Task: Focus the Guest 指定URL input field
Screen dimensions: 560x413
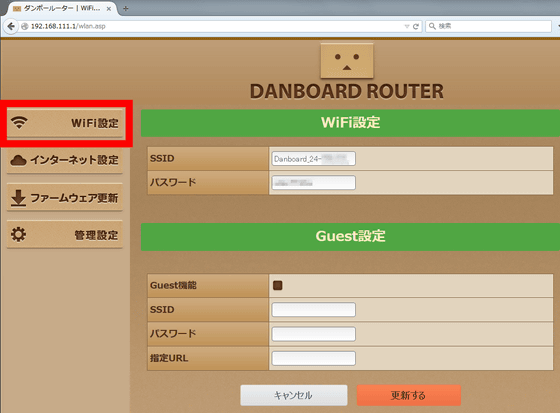Action: 314,358
